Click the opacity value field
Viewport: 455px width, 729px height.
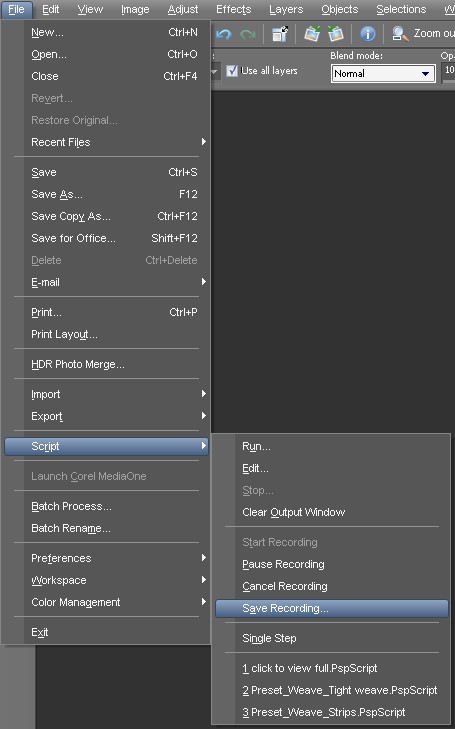tap(449, 71)
